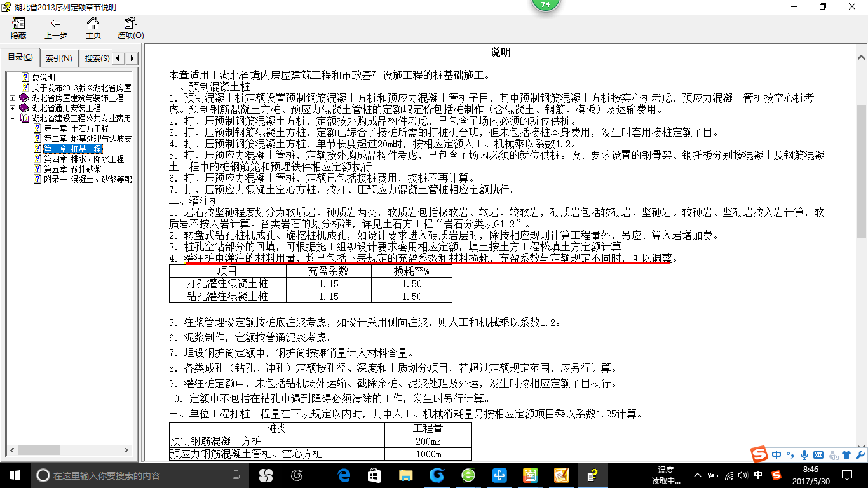The height and width of the screenshot is (488, 868).
Task: Click the 200m3 table cell
Action: pyautogui.click(x=428, y=441)
